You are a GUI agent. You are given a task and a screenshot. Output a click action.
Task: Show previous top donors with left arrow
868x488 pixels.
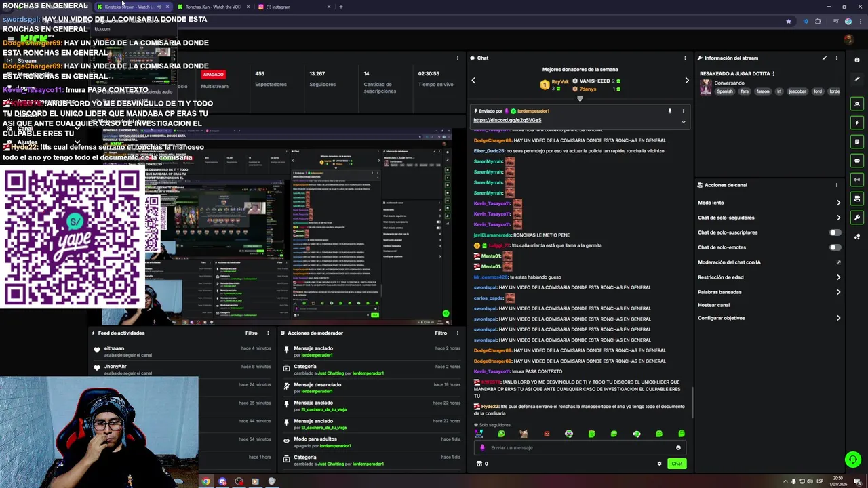click(x=473, y=81)
